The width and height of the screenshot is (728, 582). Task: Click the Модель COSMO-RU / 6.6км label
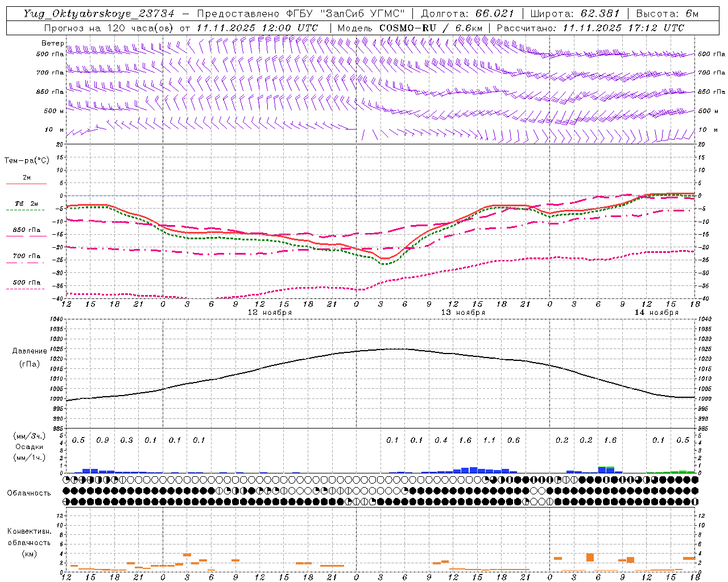[409, 28]
